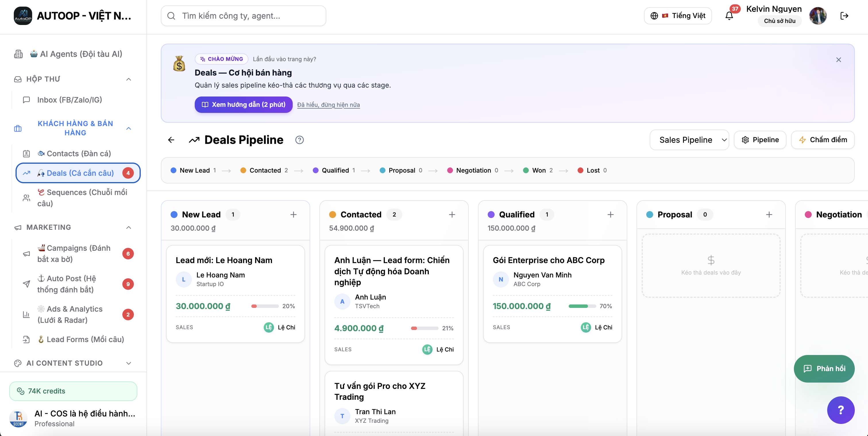Click help question mark beside Deals Pipeline

(299, 140)
